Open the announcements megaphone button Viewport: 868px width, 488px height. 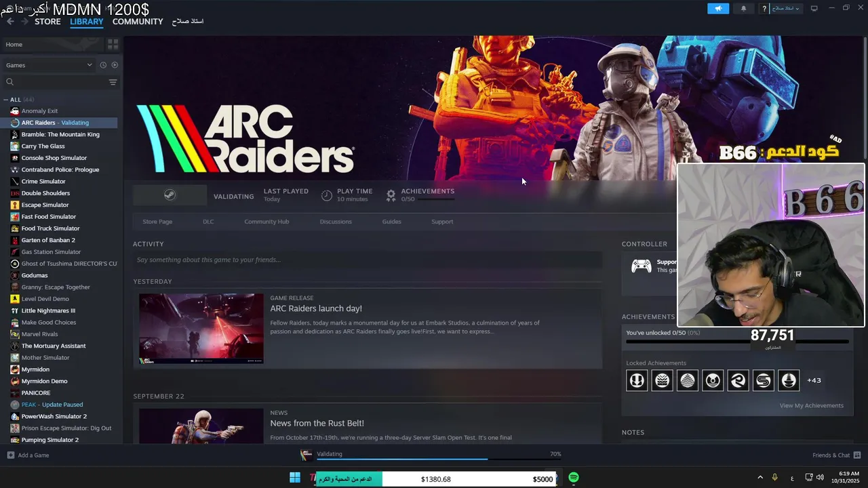[x=718, y=8]
